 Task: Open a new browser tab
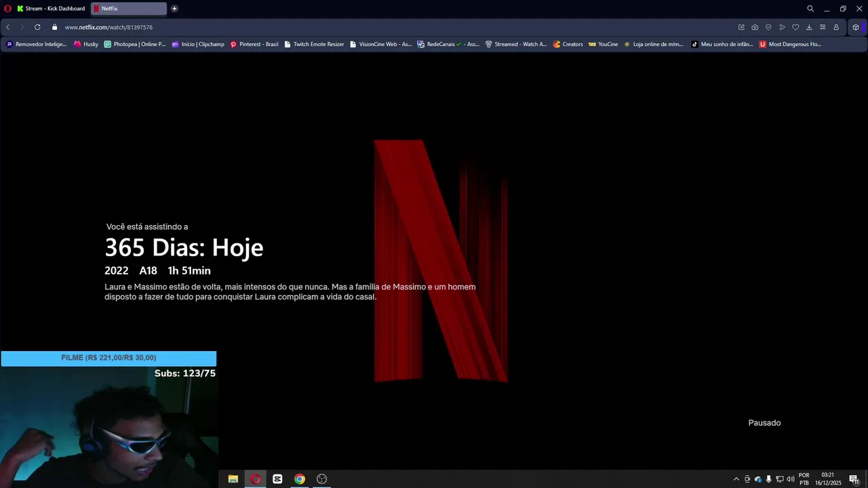(x=174, y=9)
